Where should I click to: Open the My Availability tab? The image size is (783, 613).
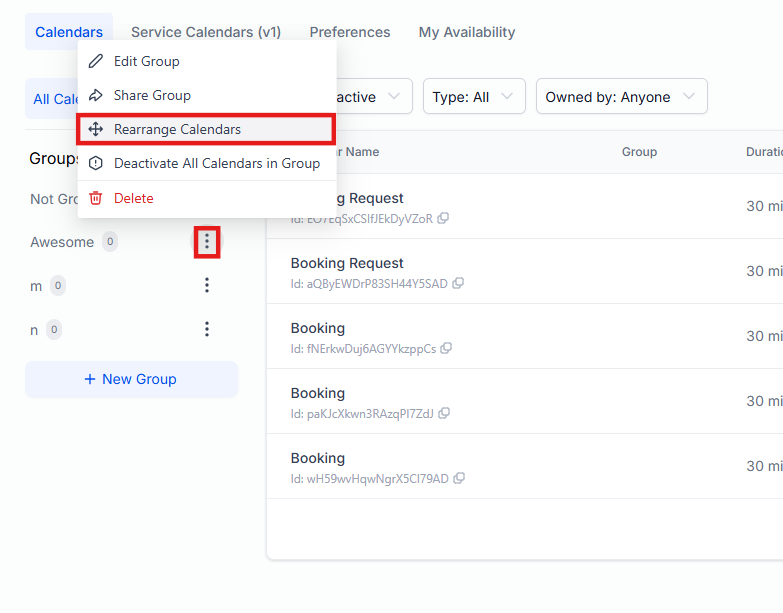[467, 32]
